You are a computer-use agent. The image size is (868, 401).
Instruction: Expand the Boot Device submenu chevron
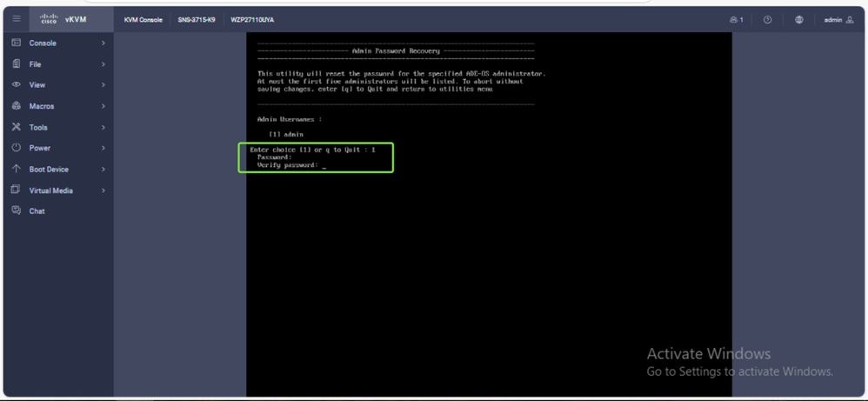click(x=103, y=170)
